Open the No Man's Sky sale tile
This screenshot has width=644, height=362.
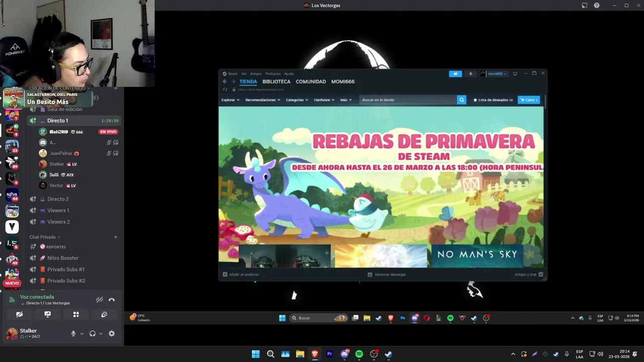(x=477, y=255)
